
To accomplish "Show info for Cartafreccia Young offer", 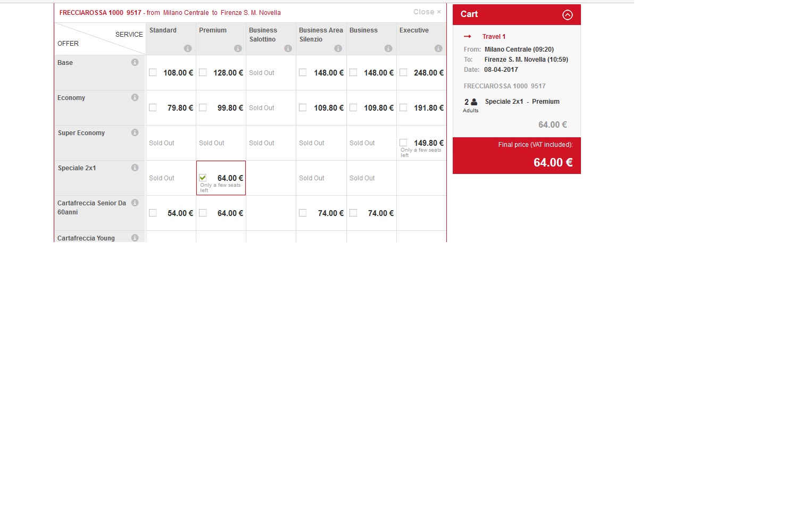I will [135, 238].
